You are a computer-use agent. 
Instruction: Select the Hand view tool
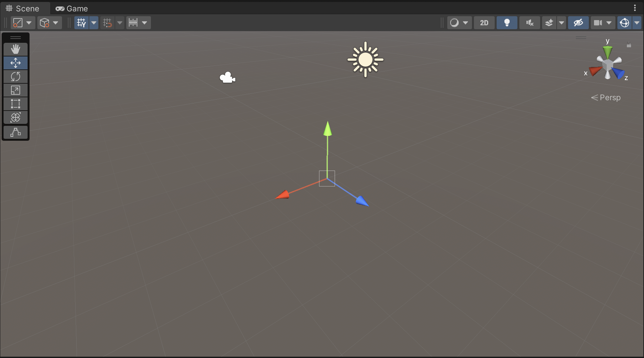[x=15, y=49]
